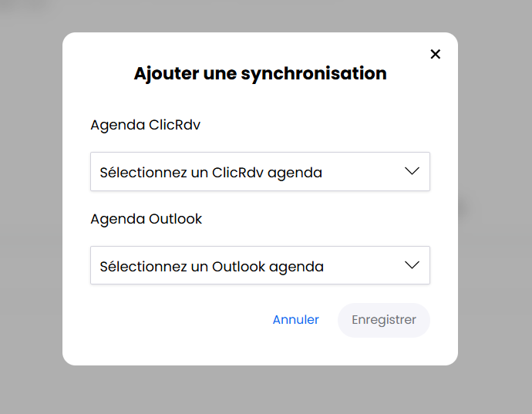Cancel with the Annuler link
This screenshot has height=414, width=532.
296,320
